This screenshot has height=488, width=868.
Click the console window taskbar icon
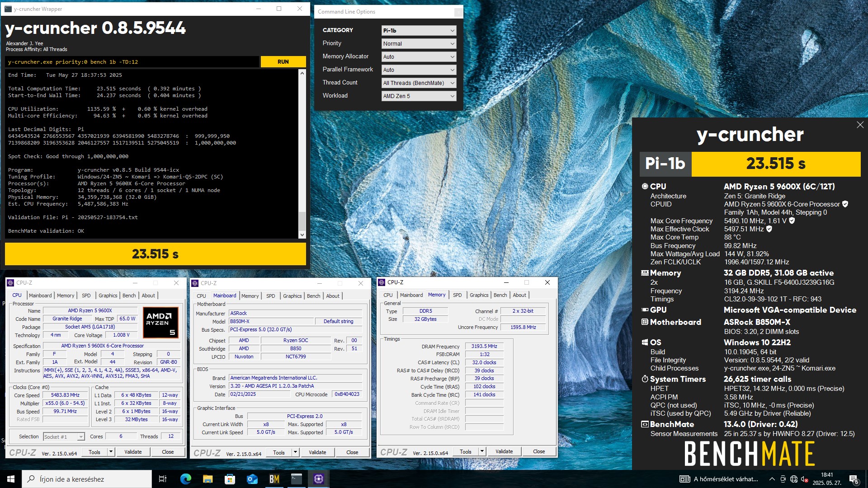tap(296, 479)
